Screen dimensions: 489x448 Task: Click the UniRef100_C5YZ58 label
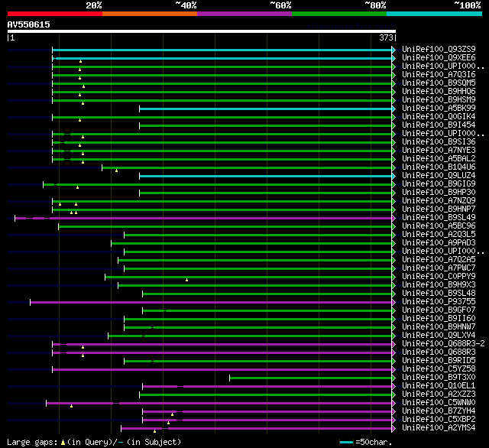tap(439, 369)
